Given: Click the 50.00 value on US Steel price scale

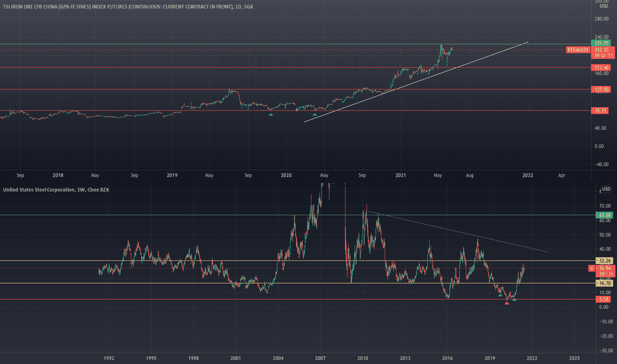Looking at the screenshot, I should point(605,236).
